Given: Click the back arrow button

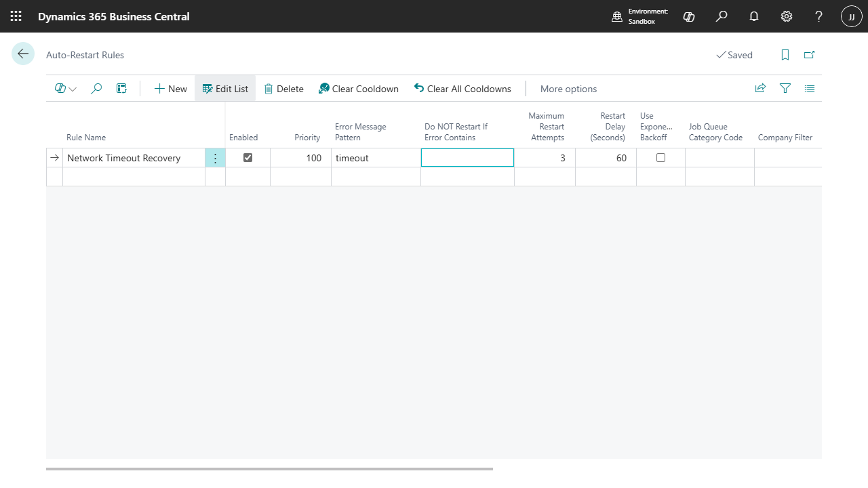Looking at the screenshot, I should click(23, 54).
